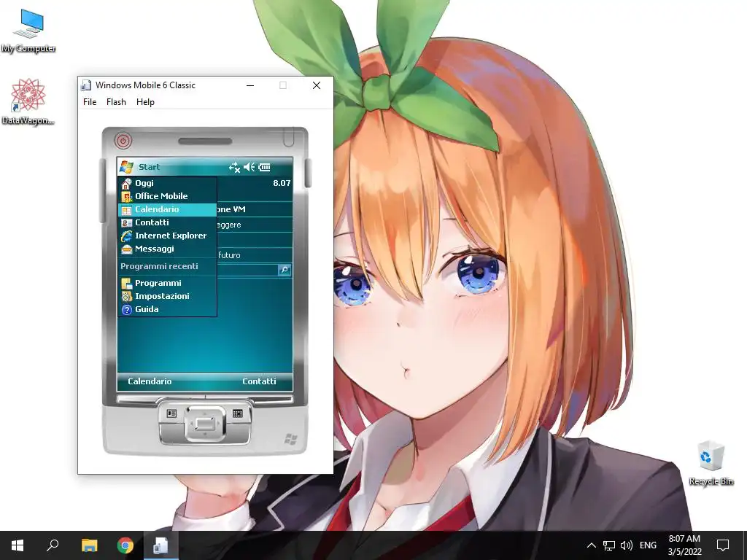This screenshot has width=747, height=560.
Task: Click the Guida question mark icon
Action: pyautogui.click(x=126, y=310)
